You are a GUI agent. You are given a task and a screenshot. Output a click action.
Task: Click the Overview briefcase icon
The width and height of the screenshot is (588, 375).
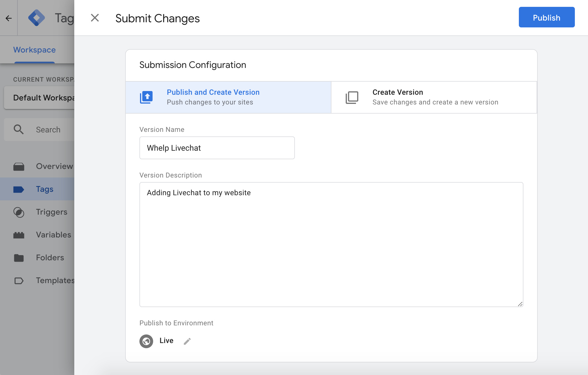click(x=19, y=166)
